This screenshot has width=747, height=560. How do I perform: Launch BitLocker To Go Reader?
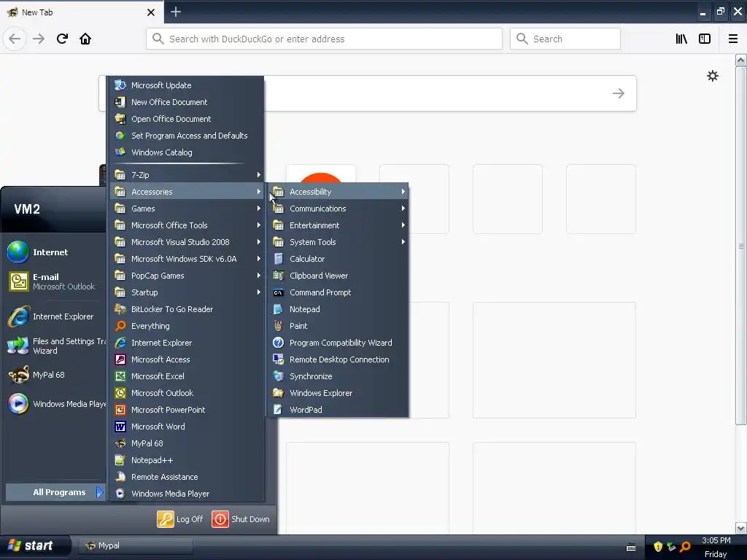click(x=187, y=309)
